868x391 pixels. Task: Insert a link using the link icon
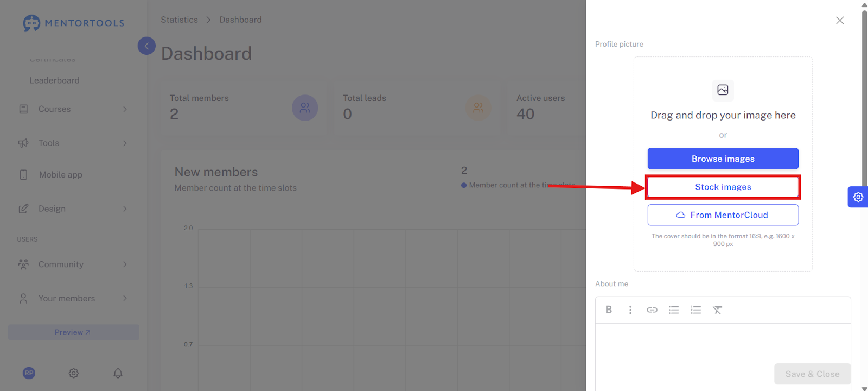click(652, 310)
